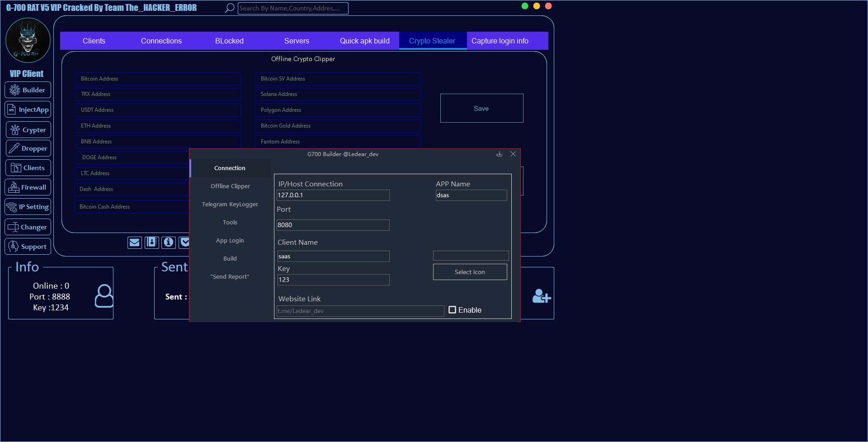Select Build in the builder menu

[x=230, y=258]
